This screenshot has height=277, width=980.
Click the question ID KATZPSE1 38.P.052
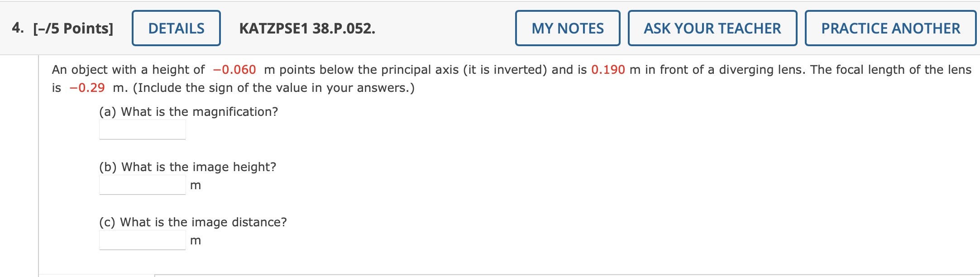coord(306,28)
